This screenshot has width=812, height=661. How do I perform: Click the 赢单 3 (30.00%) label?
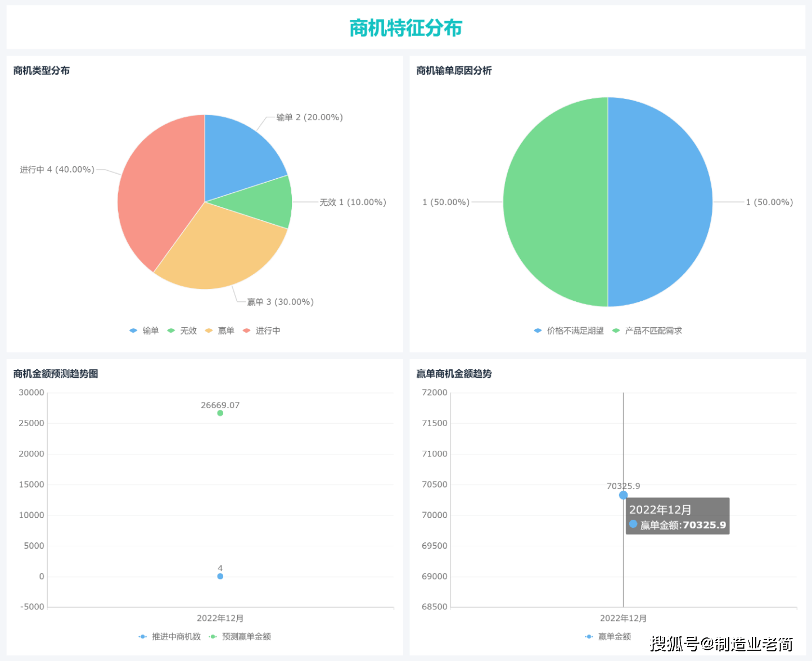pyautogui.click(x=280, y=302)
